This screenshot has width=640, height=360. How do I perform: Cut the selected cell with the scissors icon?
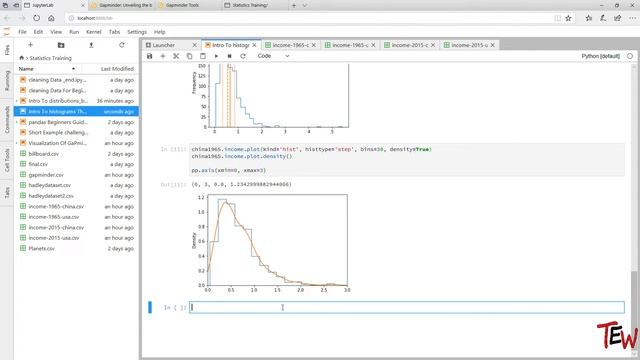click(176, 56)
